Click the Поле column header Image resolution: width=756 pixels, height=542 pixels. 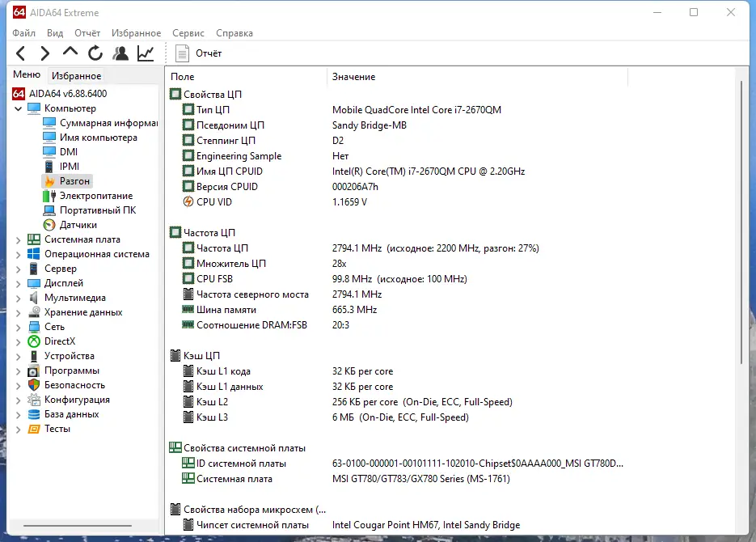[246, 77]
